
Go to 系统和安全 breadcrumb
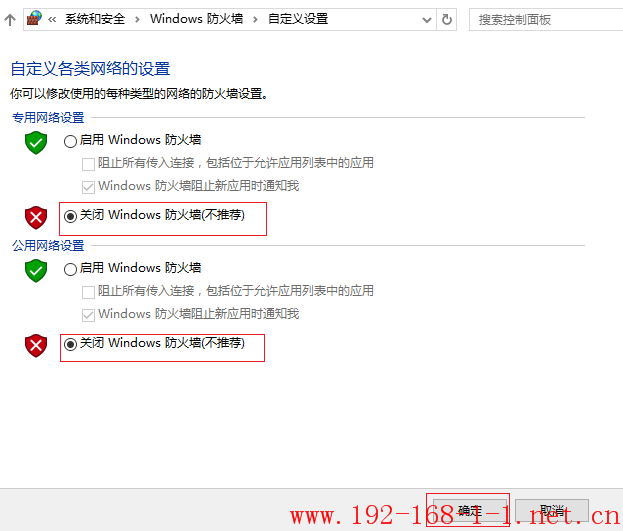click(x=95, y=19)
